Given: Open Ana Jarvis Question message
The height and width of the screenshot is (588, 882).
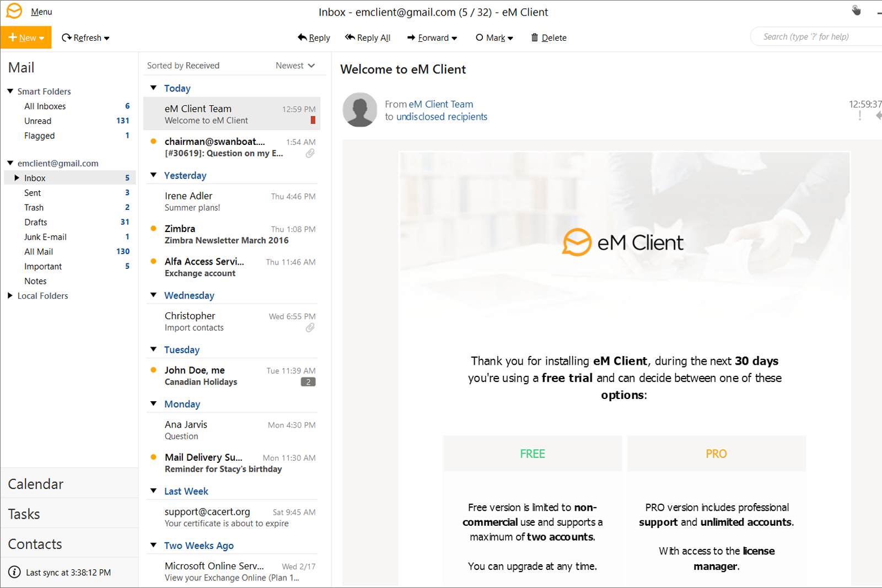Looking at the screenshot, I should tap(232, 430).
